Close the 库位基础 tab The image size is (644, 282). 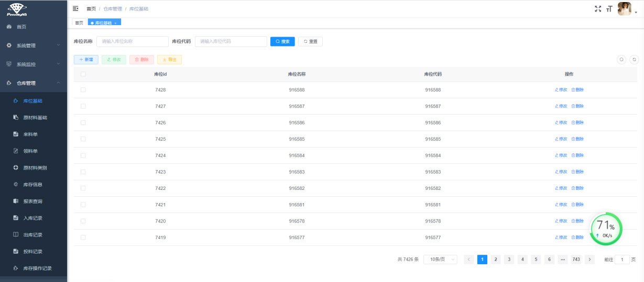115,23
